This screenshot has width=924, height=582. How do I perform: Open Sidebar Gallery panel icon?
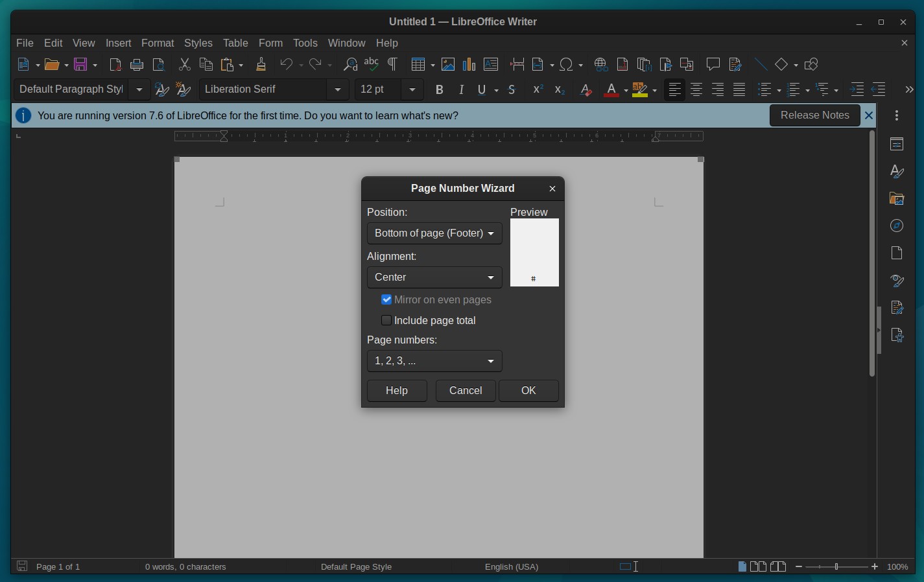pos(897,198)
